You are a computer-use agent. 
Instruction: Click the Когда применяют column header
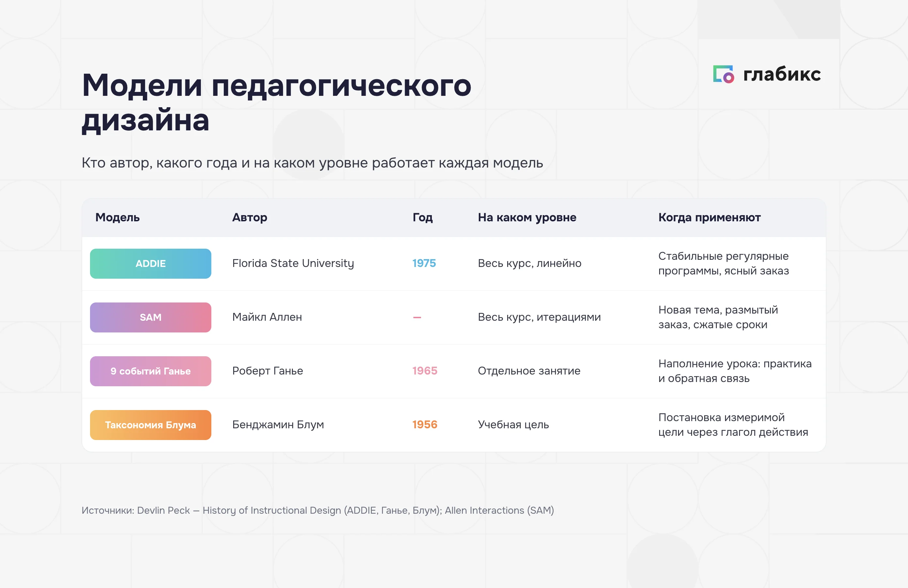pos(709,217)
